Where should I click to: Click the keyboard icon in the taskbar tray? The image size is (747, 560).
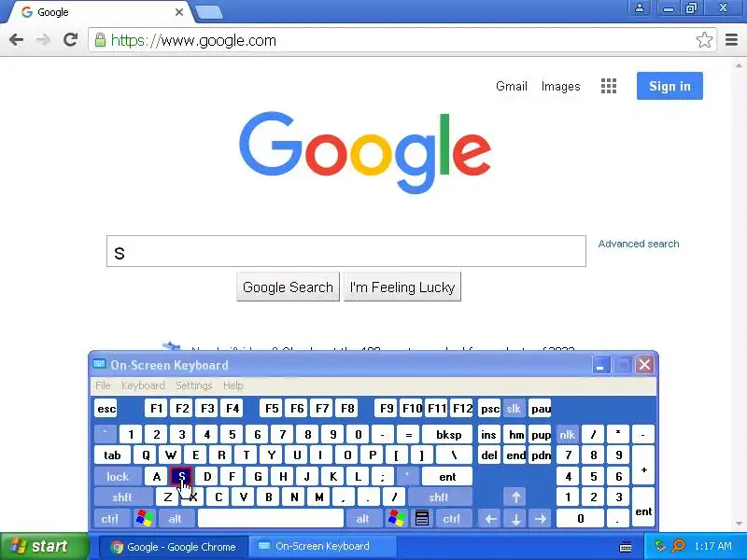626,547
